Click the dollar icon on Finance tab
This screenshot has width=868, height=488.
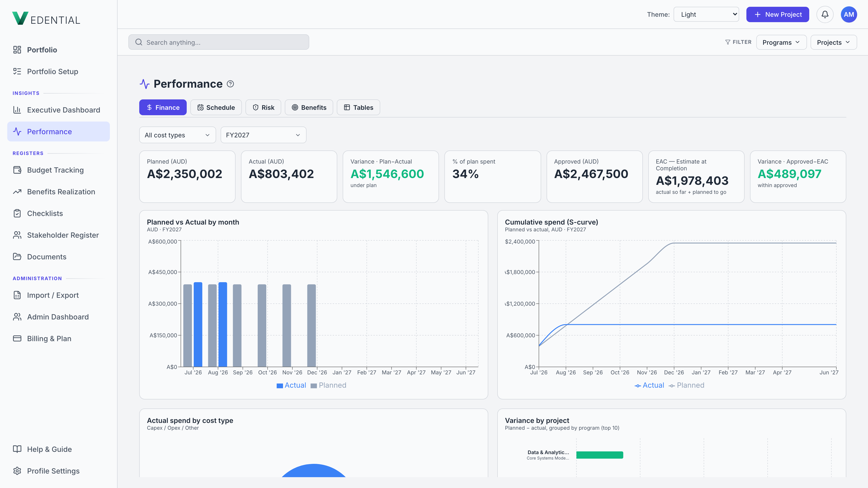pos(149,108)
